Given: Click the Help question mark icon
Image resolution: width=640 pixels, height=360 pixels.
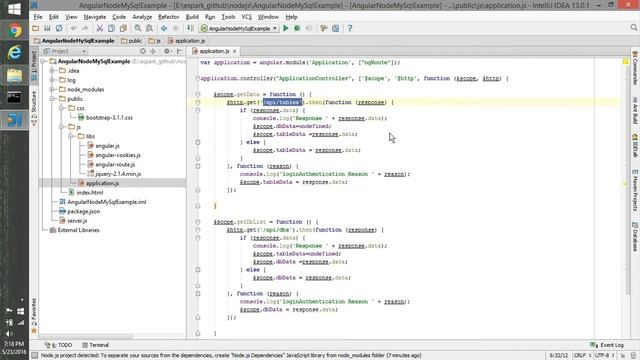Looking at the screenshot, I should pos(350,29).
